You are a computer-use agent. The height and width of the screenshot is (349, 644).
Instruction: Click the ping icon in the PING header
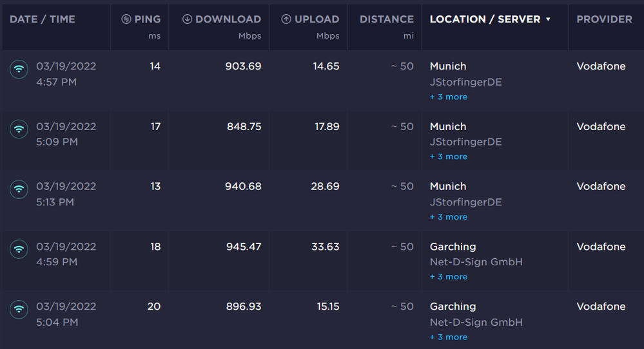tap(126, 19)
